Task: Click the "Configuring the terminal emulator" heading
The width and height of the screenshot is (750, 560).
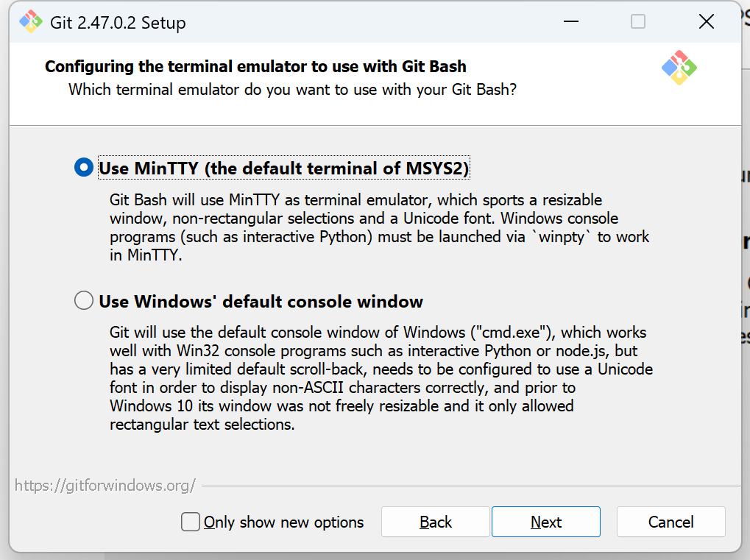Action: click(255, 67)
